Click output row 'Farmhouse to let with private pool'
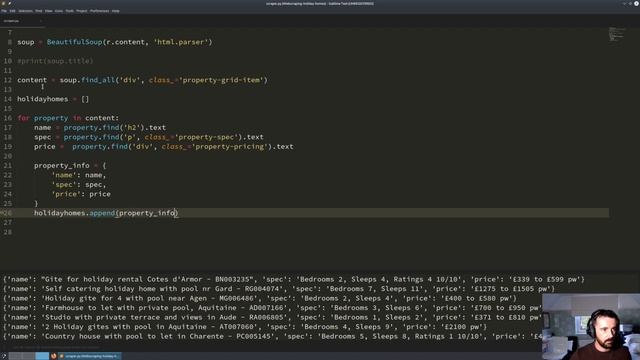640x360 pixels. click(x=272, y=308)
